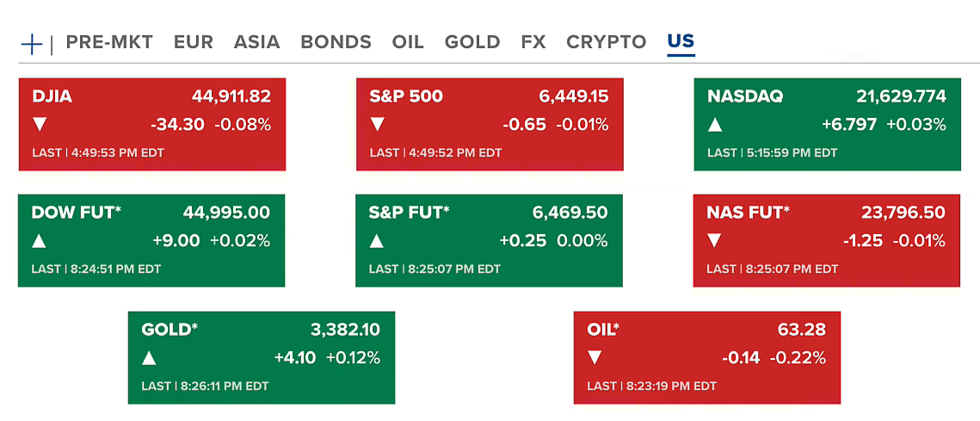Click the NASDAQ up arrow indicator
This screenshot has width=980, height=421.
714,125
